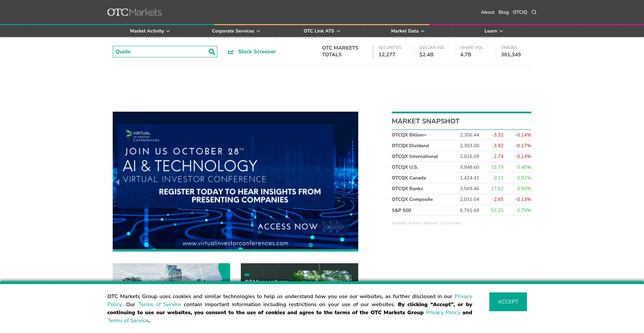Open the S&P 500 index row
This screenshot has width=644, height=333.
(x=401, y=211)
